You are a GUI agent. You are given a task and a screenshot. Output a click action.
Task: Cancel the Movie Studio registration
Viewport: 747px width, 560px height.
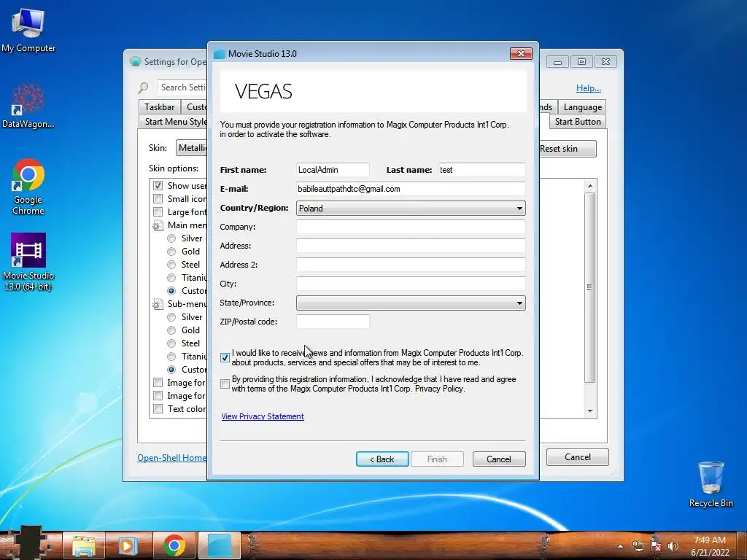499,459
